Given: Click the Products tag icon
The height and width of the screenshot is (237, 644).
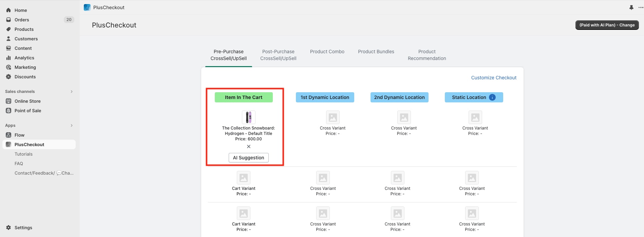Looking at the screenshot, I should coord(8,29).
